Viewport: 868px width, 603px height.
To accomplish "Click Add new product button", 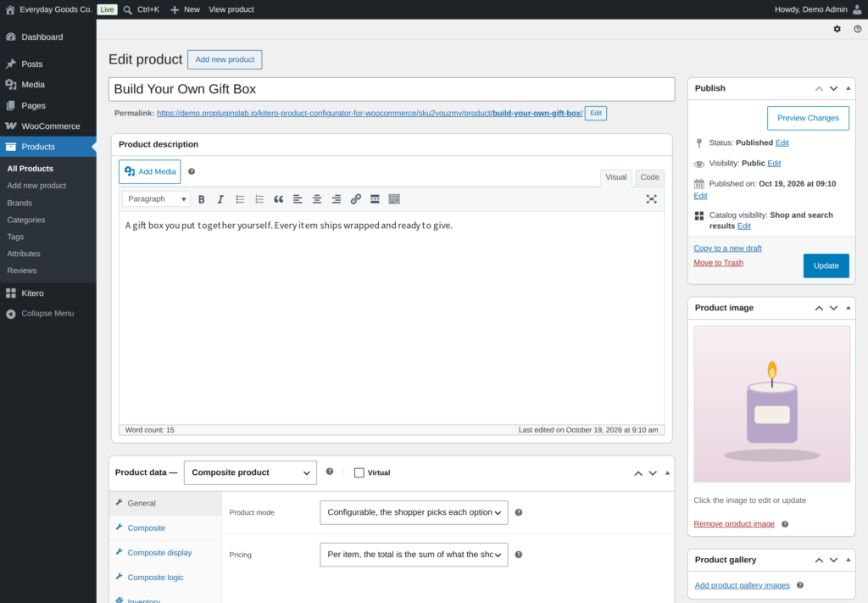I will click(225, 60).
